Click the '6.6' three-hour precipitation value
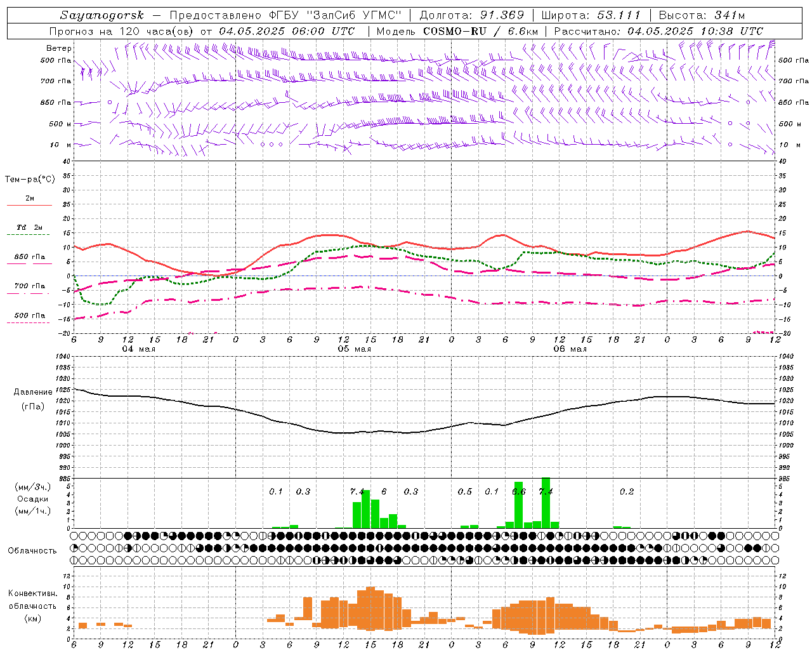 (518, 491)
